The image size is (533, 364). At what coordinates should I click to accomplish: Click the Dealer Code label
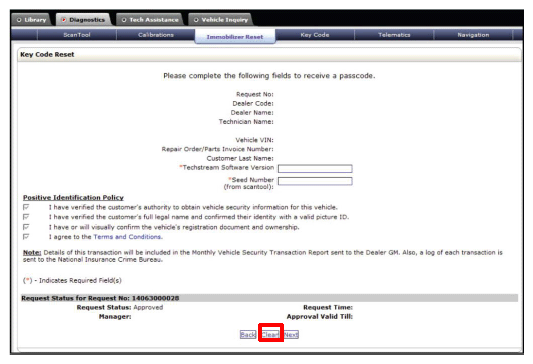point(253,103)
